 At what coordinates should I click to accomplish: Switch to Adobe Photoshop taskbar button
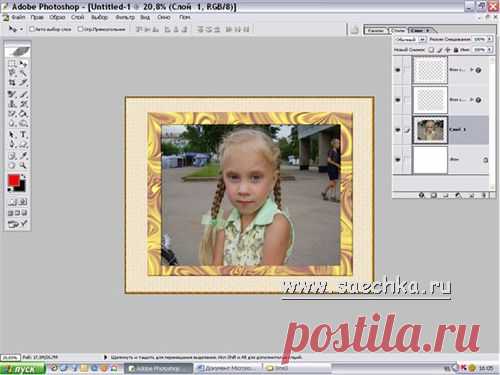coord(159,369)
